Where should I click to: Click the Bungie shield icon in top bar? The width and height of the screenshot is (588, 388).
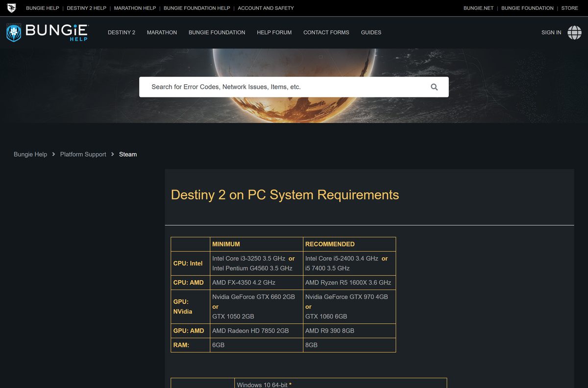(x=11, y=8)
